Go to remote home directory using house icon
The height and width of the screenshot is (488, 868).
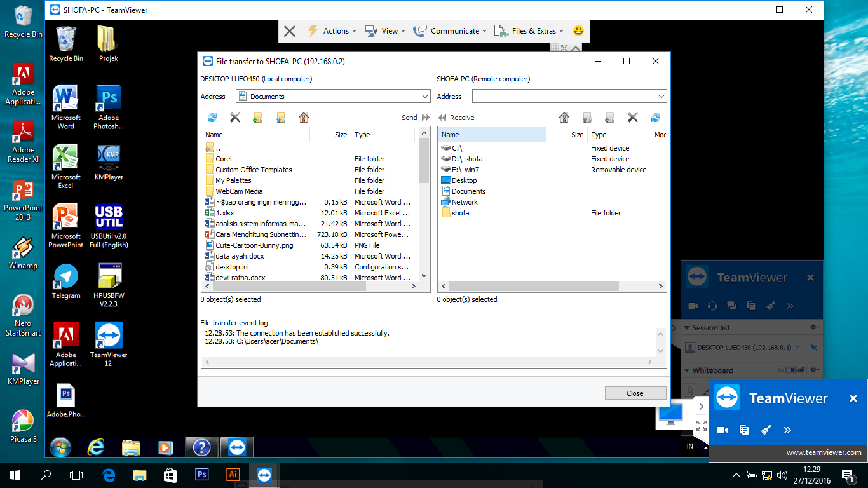coord(564,118)
